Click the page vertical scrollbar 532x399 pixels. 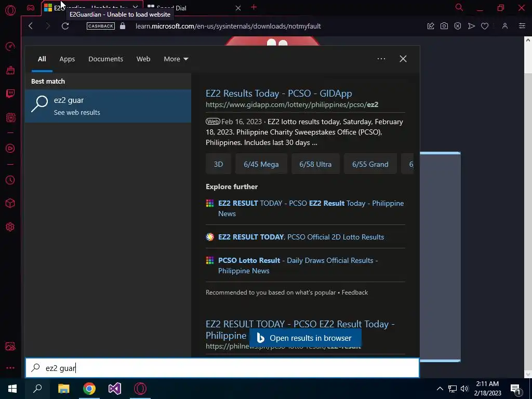(528, 207)
